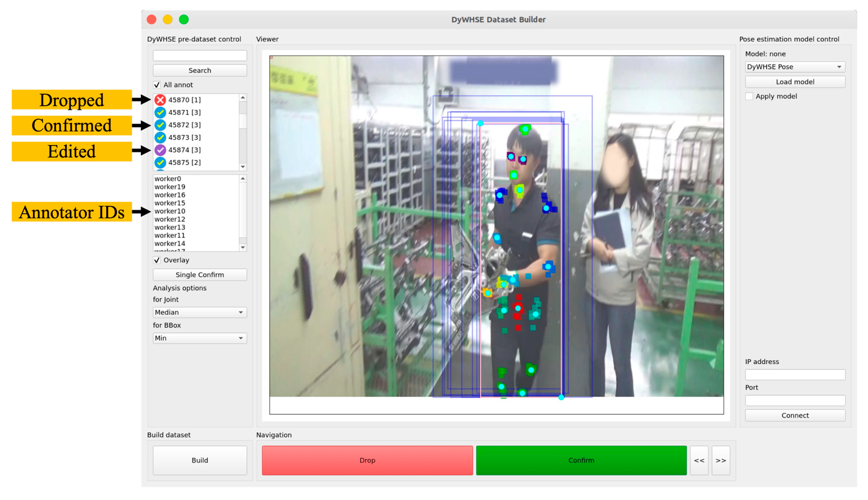The height and width of the screenshot is (500, 868).
Task: Toggle the Overlay checkbox
Action: 157,260
